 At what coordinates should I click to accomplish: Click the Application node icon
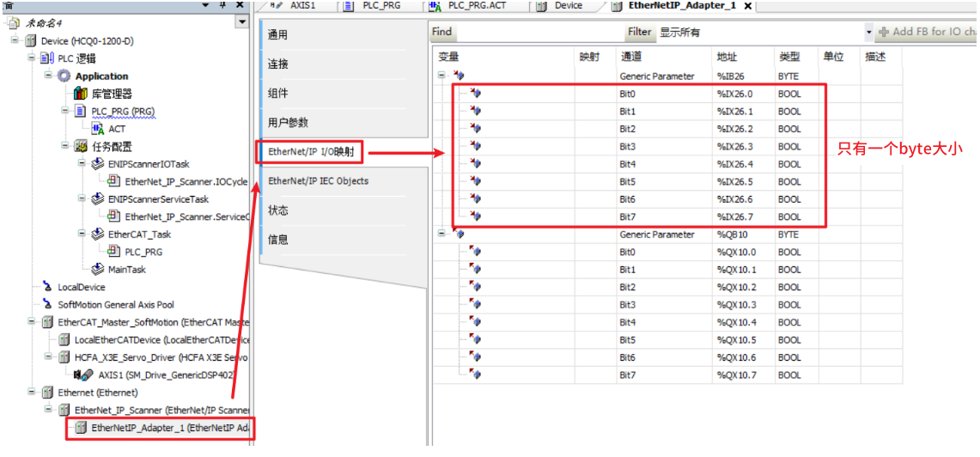pyautogui.click(x=64, y=76)
